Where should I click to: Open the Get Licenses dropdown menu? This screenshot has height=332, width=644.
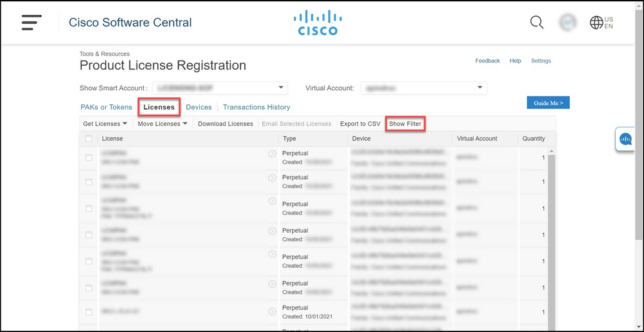click(x=105, y=124)
